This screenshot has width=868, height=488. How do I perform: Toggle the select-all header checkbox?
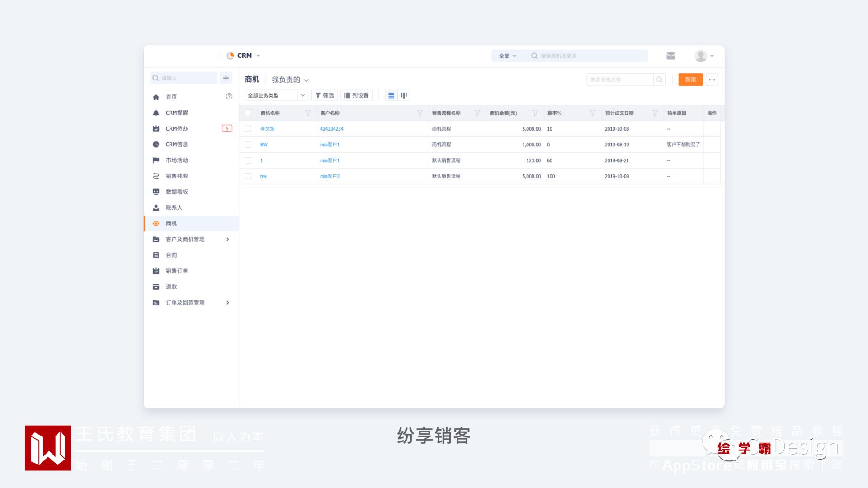[x=248, y=113]
